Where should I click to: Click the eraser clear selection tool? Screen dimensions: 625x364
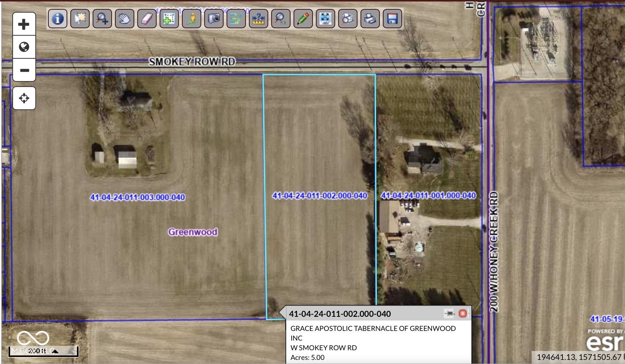click(x=147, y=19)
